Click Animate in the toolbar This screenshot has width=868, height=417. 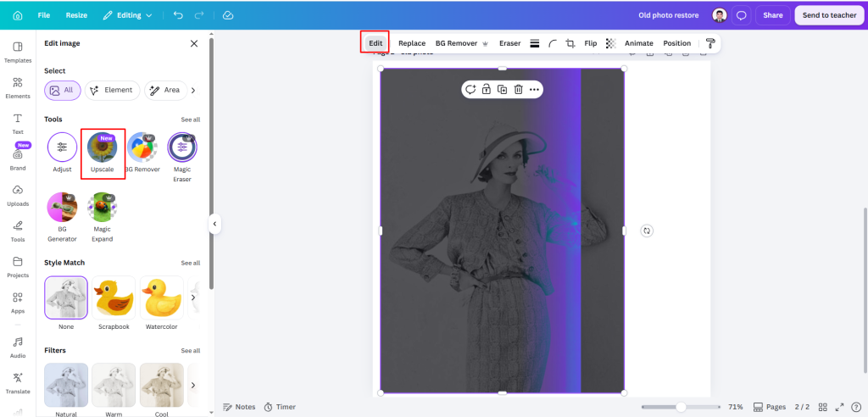coord(639,43)
